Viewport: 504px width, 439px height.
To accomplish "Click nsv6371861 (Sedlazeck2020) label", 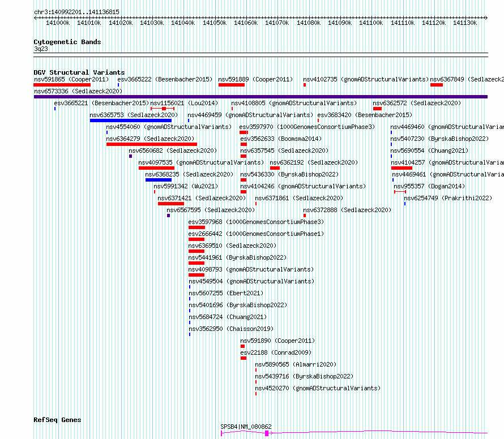I will 299,198.
